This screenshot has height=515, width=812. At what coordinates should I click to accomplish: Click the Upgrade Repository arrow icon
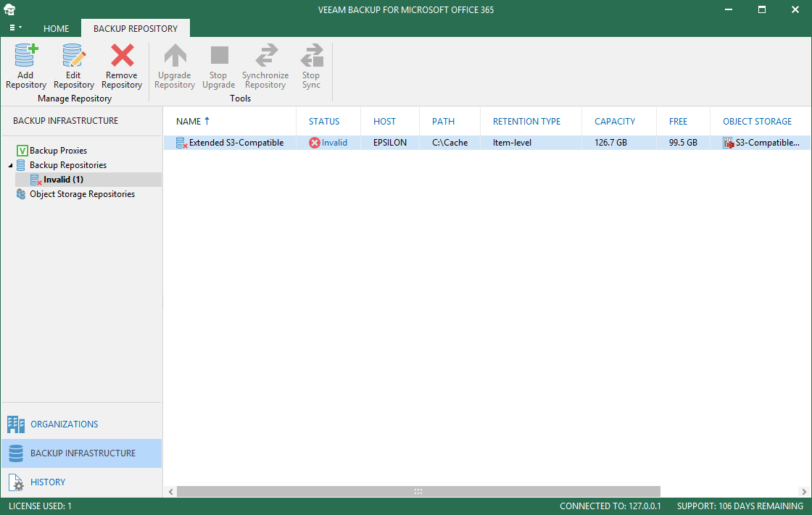(175, 55)
